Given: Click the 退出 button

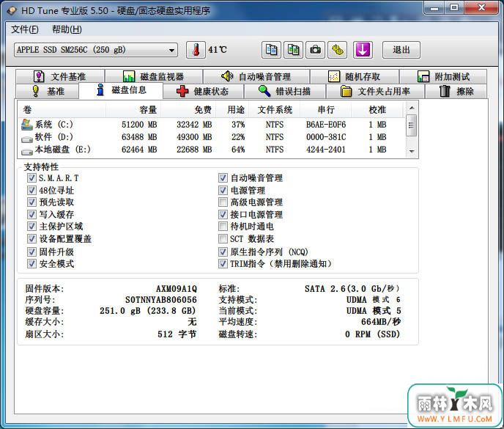Looking at the screenshot, I should 401,50.
